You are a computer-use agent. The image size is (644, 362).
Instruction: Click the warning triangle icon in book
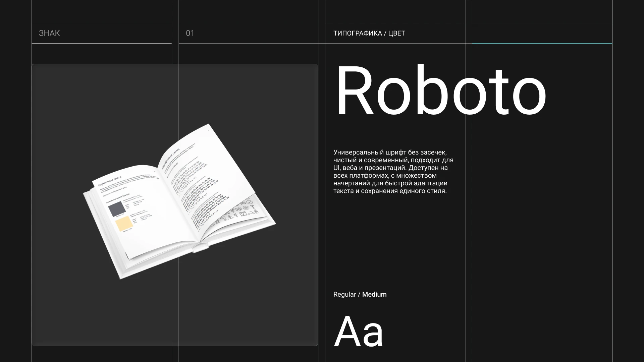[230, 217]
